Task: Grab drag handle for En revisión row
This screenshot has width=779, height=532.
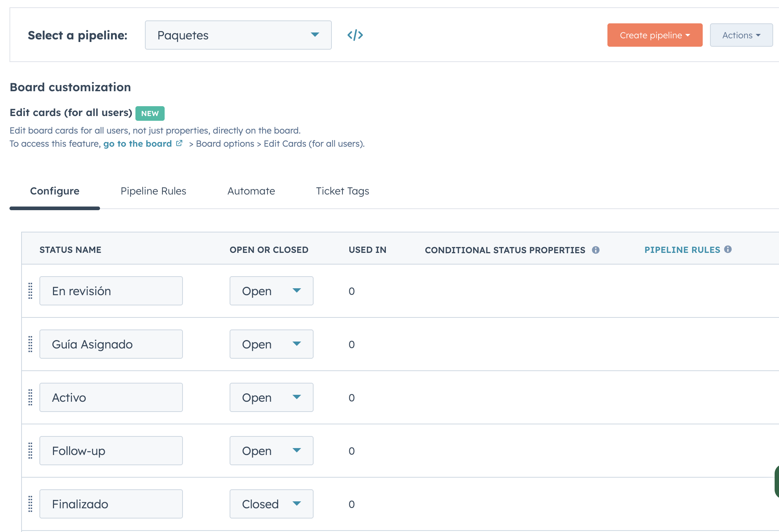Action: (30, 291)
